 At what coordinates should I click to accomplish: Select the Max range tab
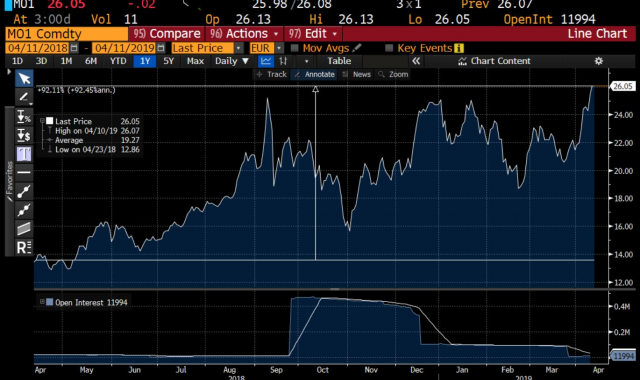pyautogui.click(x=195, y=61)
